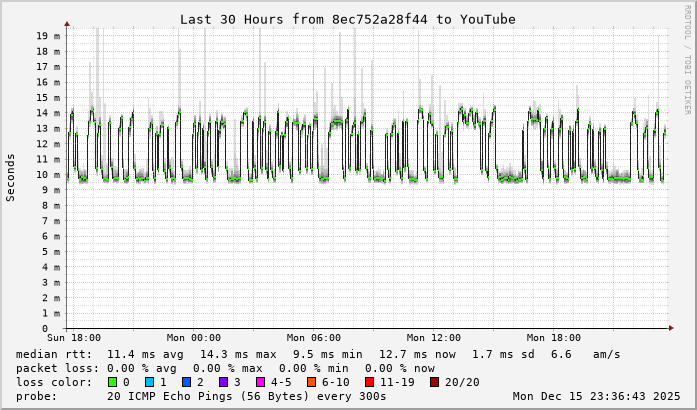
Task: Select the orange 6-10 loss swatch
Action: (x=312, y=382)
